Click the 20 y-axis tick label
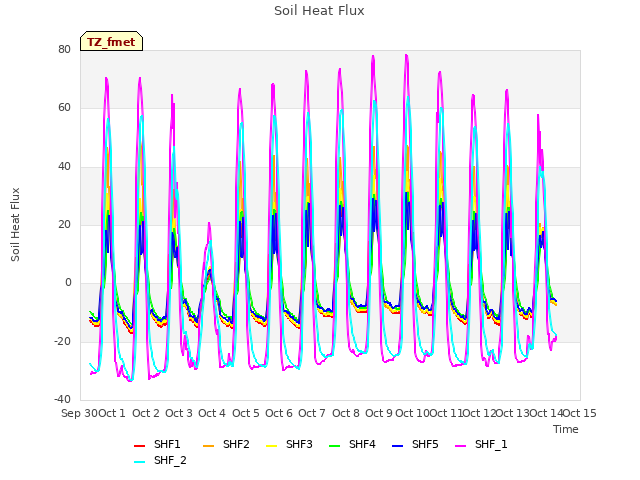Screen dimensions: 640x480 pyautogui.click(x=64, y=224)
